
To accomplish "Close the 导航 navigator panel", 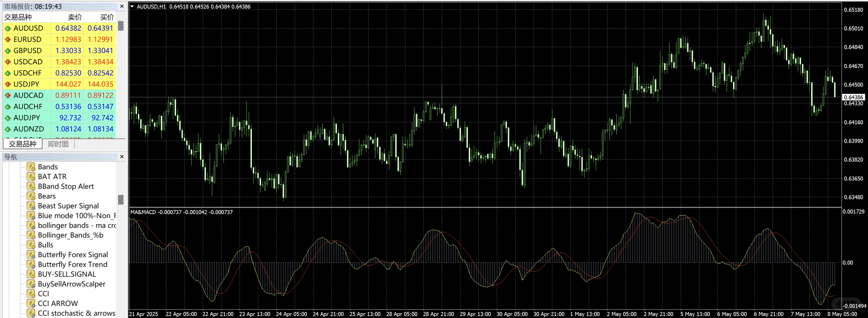I will pyautogui.click(x=122, y=157).
